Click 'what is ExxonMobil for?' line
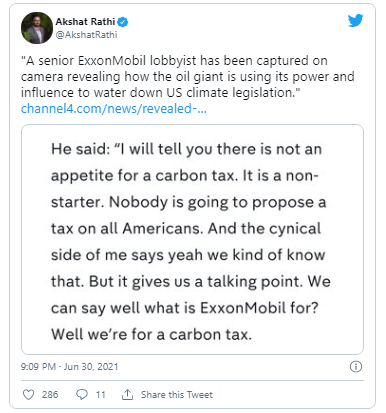The width and height of the screenshot is (386, 413). (185, 308)
